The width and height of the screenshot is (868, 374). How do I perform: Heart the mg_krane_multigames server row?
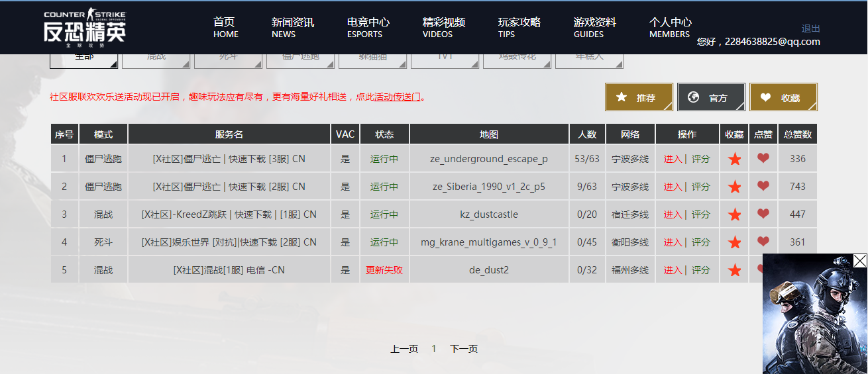(763, 242)
